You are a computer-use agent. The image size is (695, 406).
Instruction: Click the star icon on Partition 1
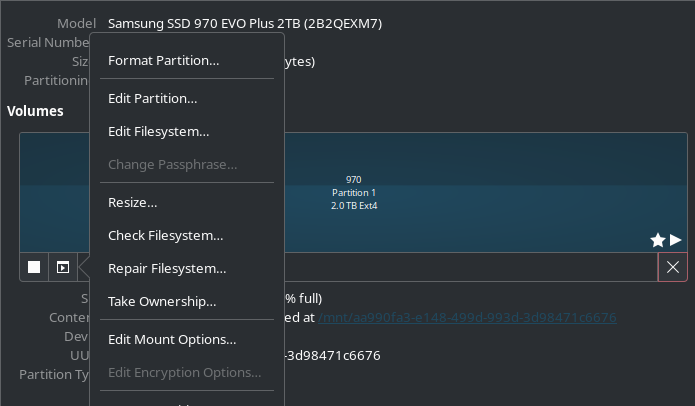658,240
